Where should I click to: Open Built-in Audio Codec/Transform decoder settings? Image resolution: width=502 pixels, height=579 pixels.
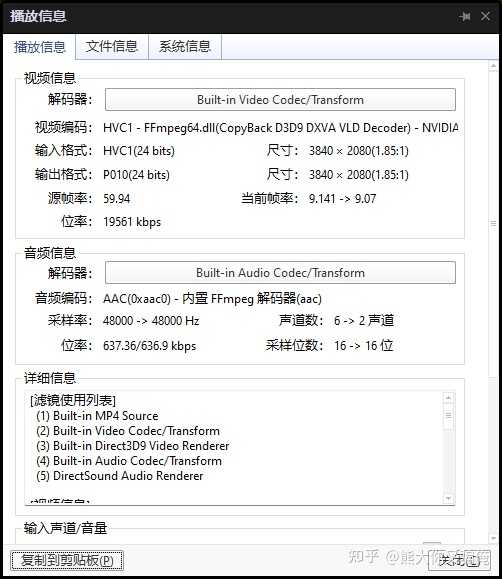[x=280, y=273]
